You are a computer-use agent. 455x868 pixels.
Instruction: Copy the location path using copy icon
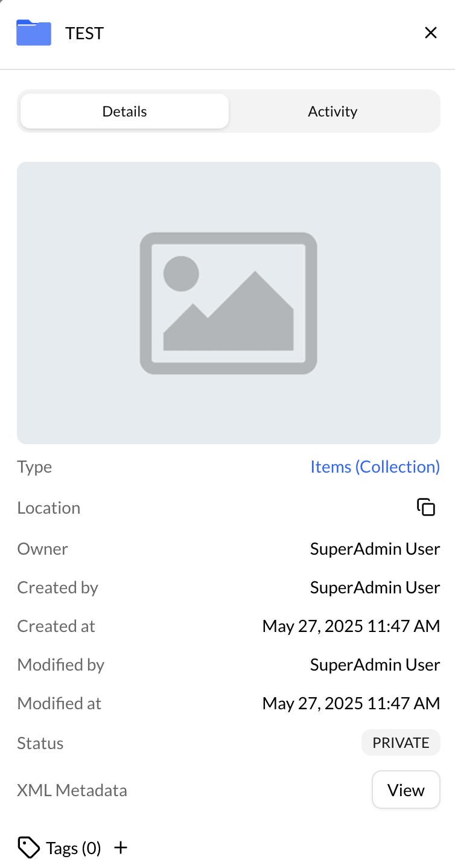[426, 508]
